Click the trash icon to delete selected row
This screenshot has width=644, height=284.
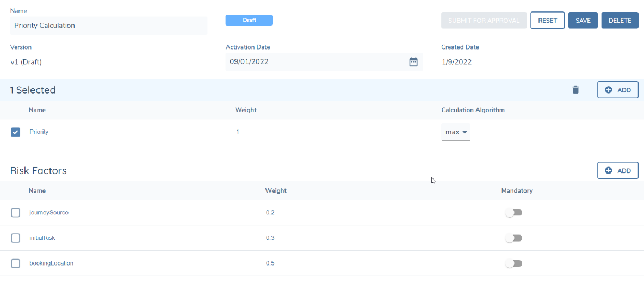coord(575,90)
